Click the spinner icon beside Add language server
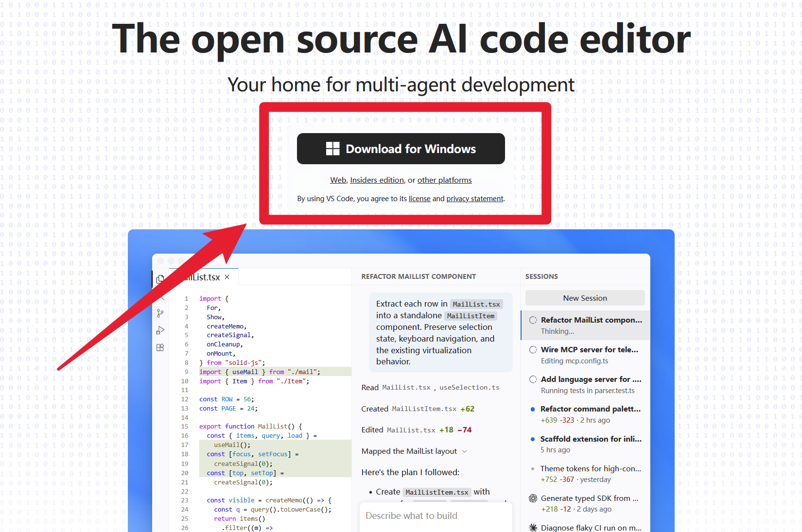Screen dimensions: 802x532 tap(533, 379)
